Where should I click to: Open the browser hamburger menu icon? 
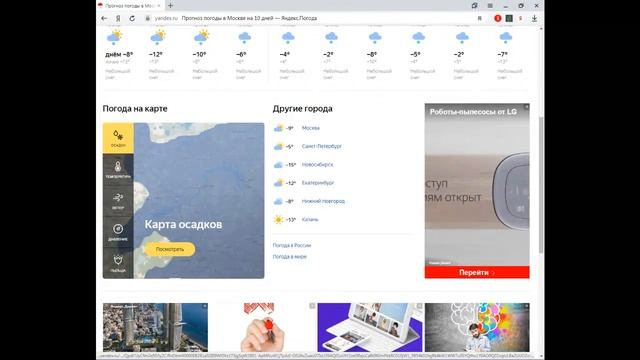pos(490,6)
